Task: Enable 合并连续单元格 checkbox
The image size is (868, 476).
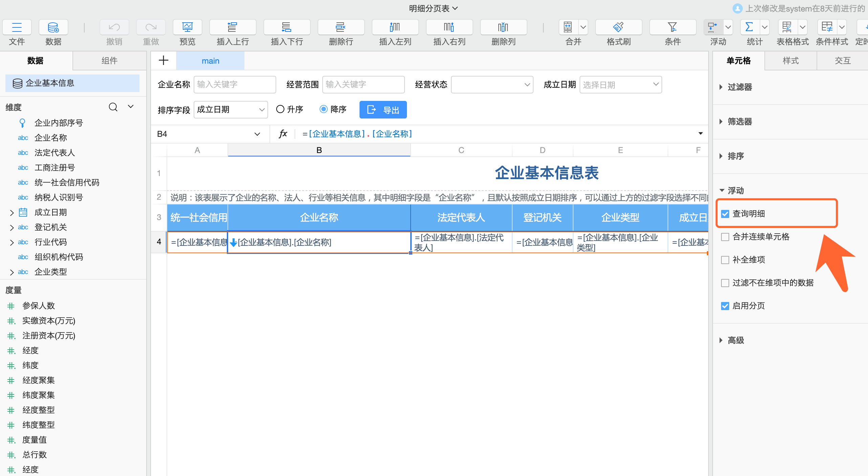Action: pos(725,237)
